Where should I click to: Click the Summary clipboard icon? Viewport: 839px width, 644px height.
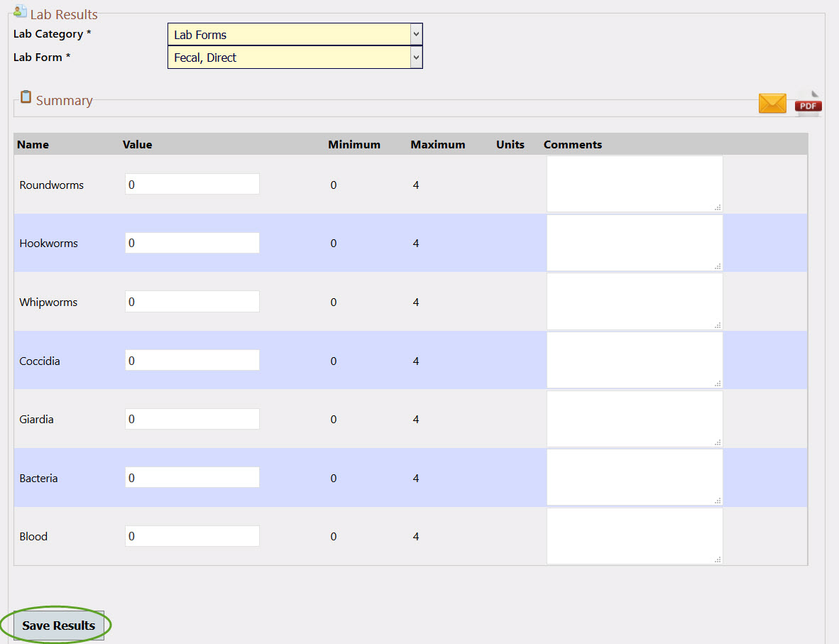tap(26, 97)
